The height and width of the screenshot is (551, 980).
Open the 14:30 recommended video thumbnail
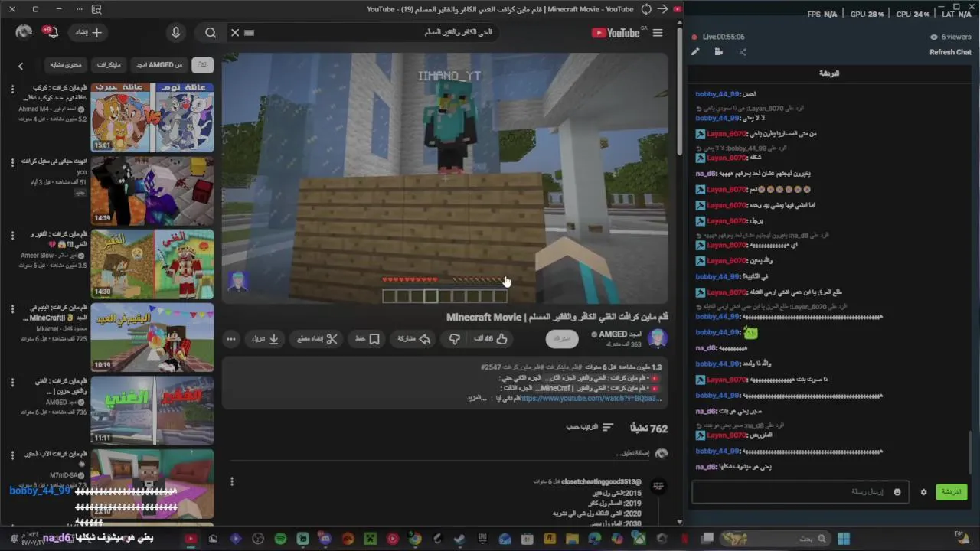(x=152, y=264)
